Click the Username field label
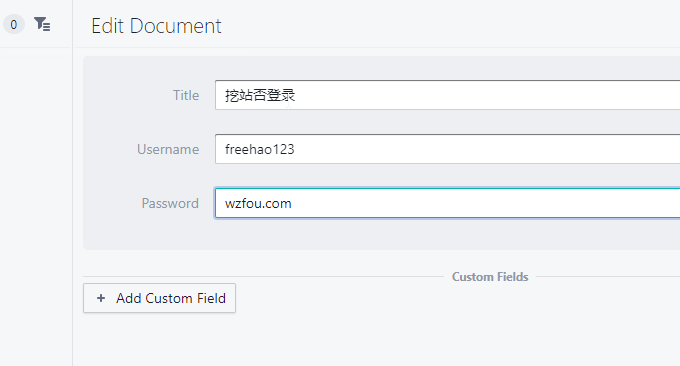The image size is (680, 366). pos(168,149)
